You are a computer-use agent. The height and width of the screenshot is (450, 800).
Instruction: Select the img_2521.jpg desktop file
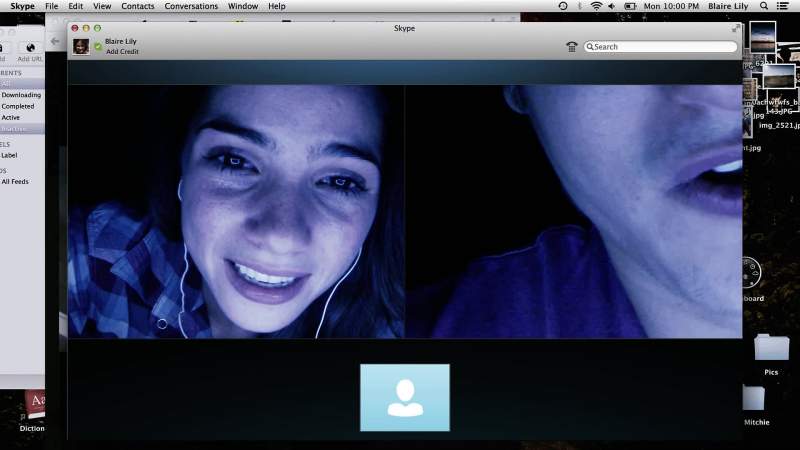tap(779, 126)
